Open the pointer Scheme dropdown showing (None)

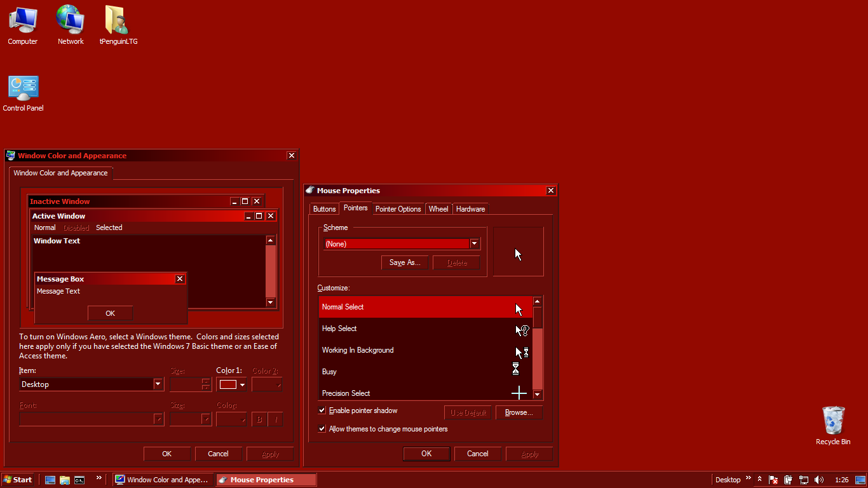coord(474,243)
